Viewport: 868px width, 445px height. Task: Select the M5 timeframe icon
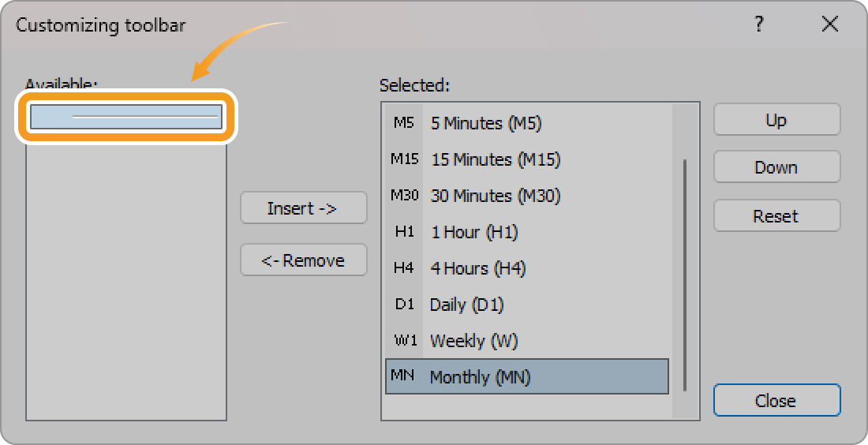[403, 123]
